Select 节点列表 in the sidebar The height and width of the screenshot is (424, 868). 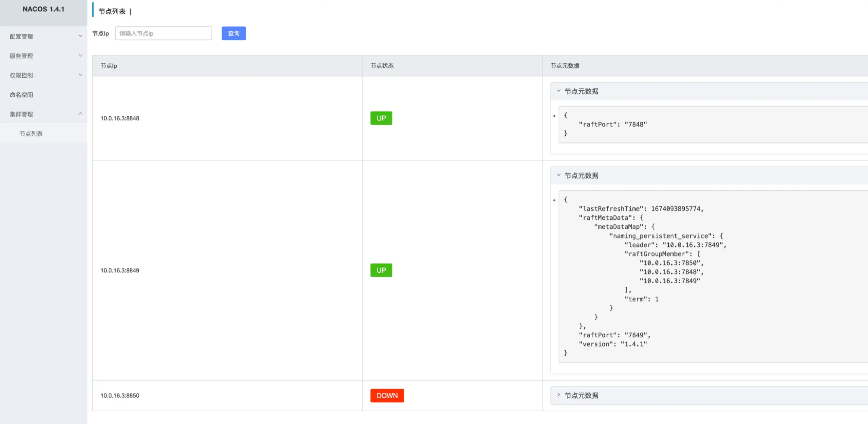[31, 133]
